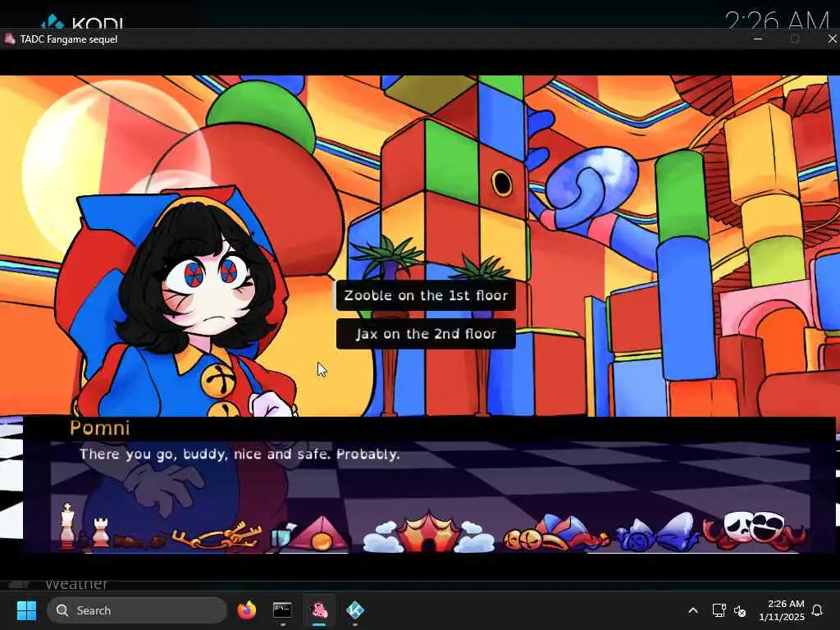
Task: Click the circus tent icon
Action: (428, 532)
